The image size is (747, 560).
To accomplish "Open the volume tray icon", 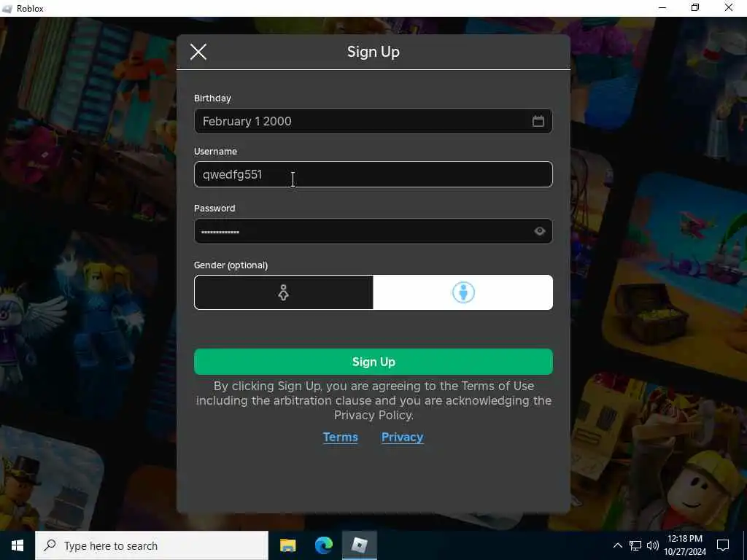I will [x=653, y=545].
